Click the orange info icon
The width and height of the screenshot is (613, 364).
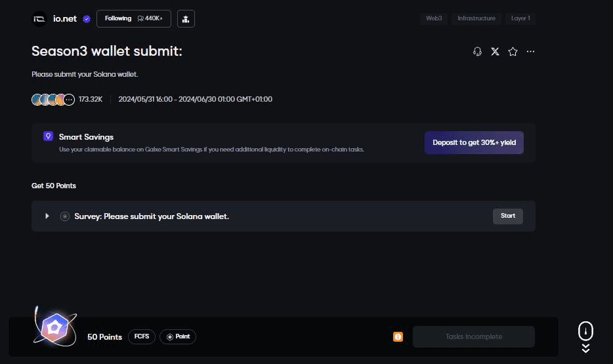coord(398,336)
